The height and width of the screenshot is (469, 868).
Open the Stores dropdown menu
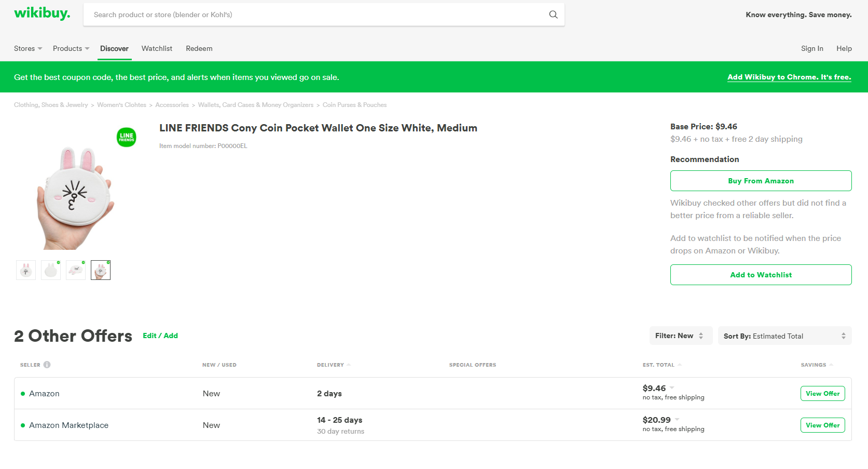click(x=28, y=48)
